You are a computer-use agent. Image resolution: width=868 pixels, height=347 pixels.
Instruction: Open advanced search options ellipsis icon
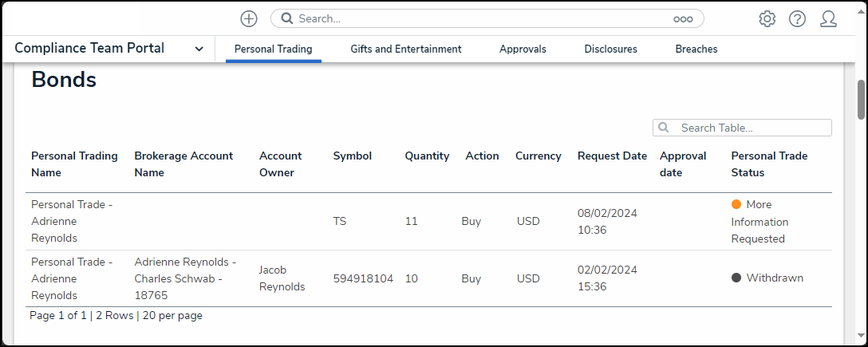point(683,19)
